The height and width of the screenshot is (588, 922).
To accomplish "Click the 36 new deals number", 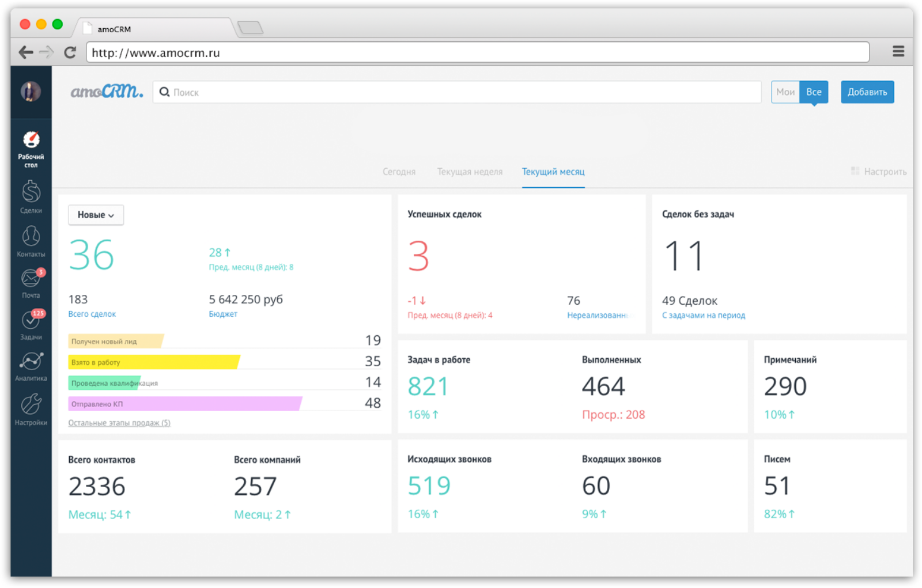I will pos(92,255).
